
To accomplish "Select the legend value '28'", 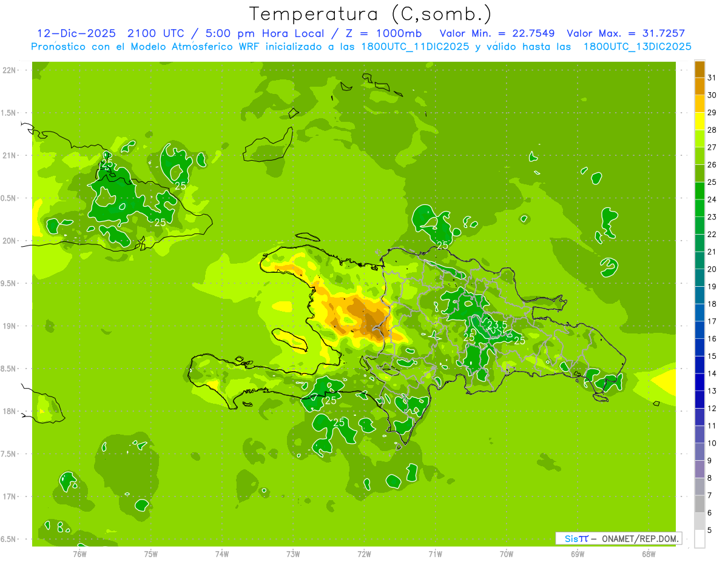I will [x=712, y=130].
